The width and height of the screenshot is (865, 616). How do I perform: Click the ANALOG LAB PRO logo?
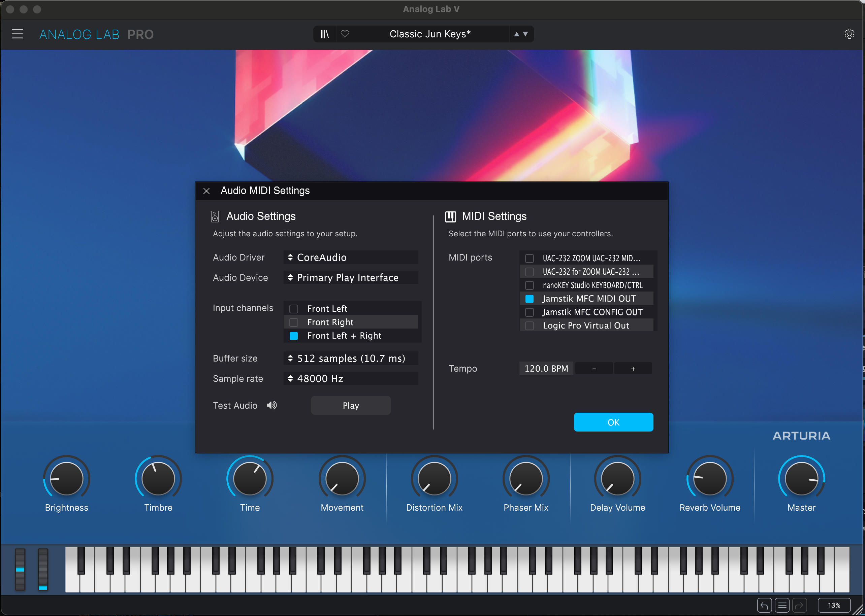(96, 35)
